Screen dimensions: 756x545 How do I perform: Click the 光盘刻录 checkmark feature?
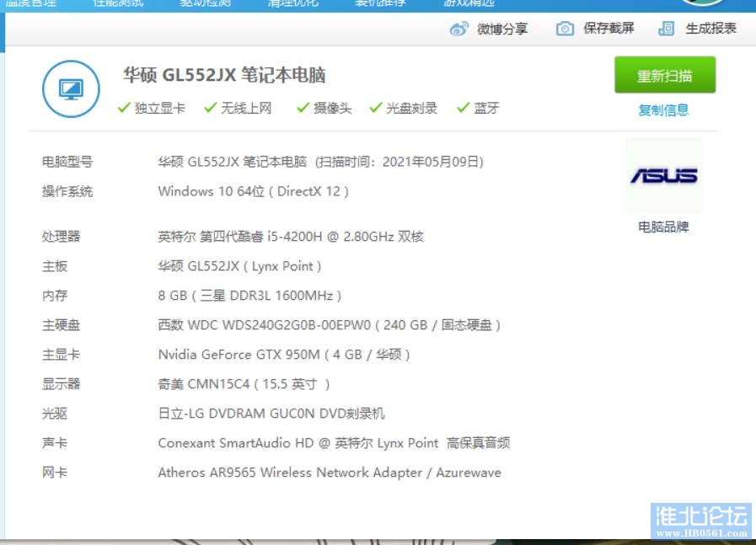click(404, 108)
